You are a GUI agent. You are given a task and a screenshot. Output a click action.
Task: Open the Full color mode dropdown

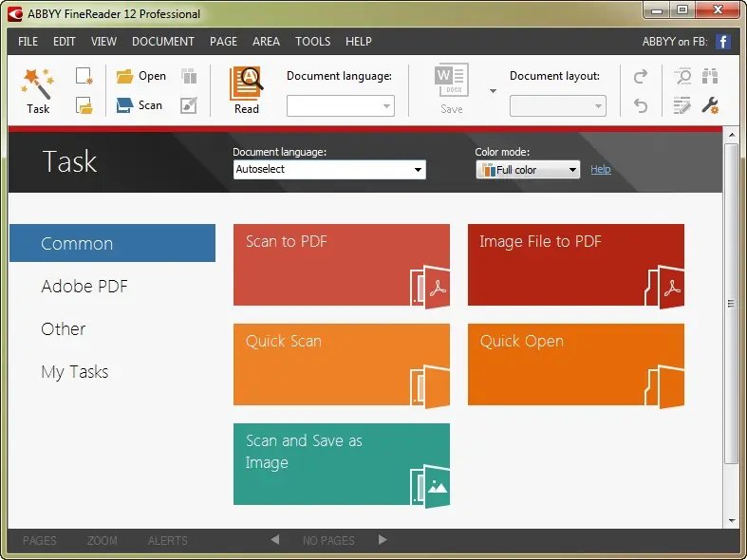(x=528, y=170)
